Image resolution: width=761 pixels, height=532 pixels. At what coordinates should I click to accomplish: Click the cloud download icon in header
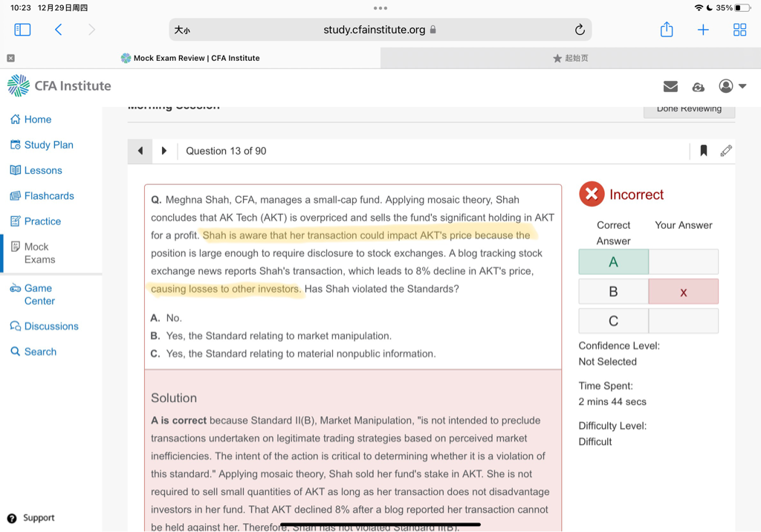[698, 86]
